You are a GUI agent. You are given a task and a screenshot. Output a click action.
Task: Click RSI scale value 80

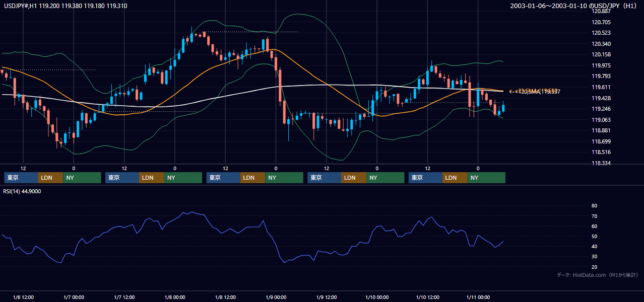coord(594,206)
